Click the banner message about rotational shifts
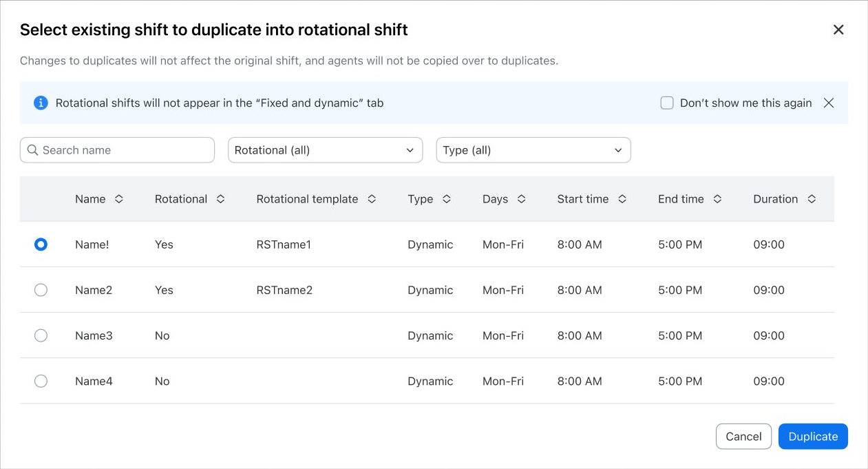868x469 pixels. (x=220, y=103)
